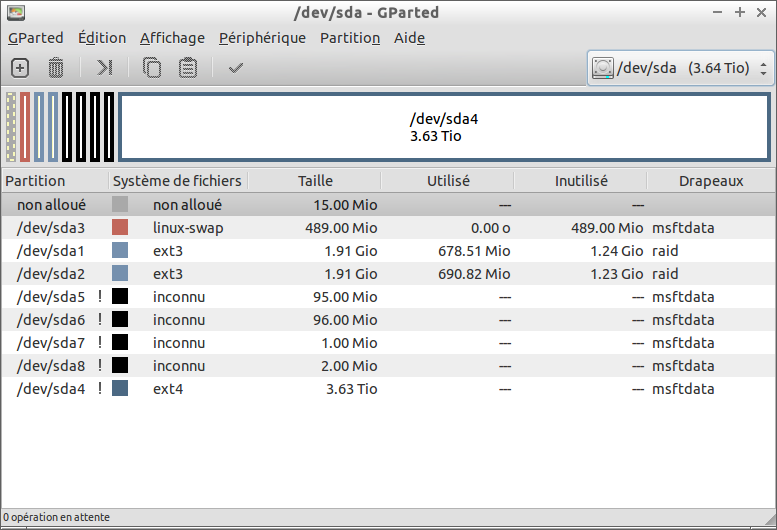Click the gray non alloué color swatch
The height and width of the screenshot is (530, 777).
pyautogui.click(x=120, y=204)
